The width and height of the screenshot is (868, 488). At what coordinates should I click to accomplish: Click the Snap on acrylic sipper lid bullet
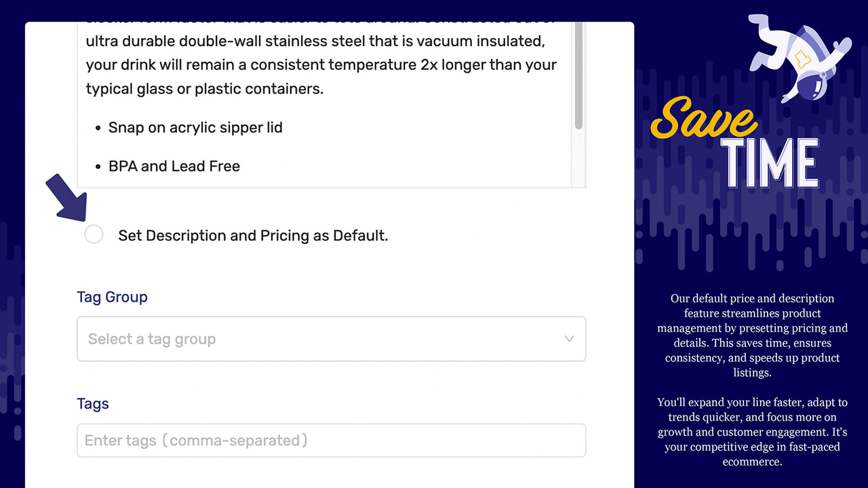tap(195, 127)
